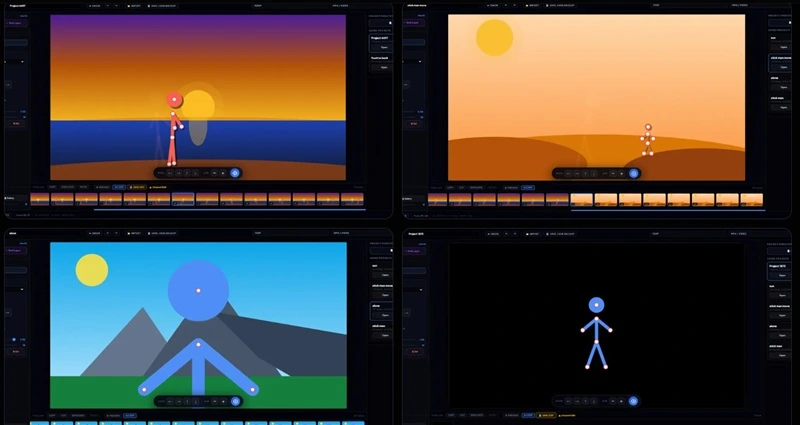This screenshot has width=800, height=425.
Task: Click the left hand joint of the black-canvas stick figure
Action: pos(583,331)
